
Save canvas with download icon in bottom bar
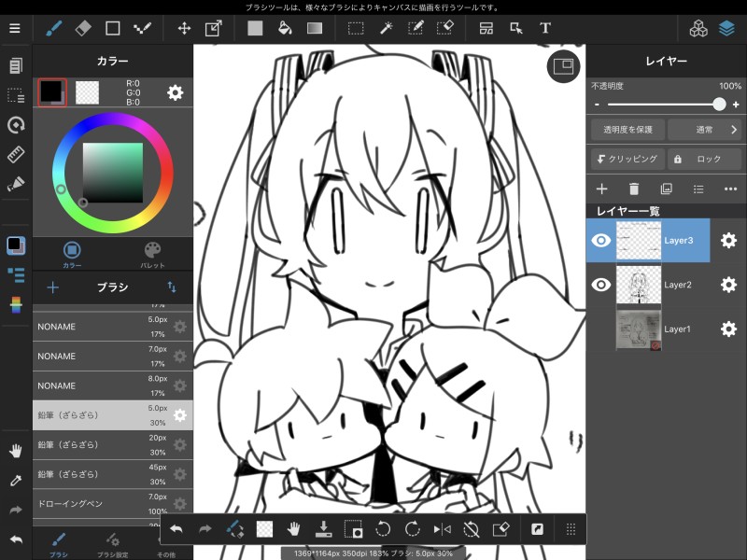click(x=323, y=529)
